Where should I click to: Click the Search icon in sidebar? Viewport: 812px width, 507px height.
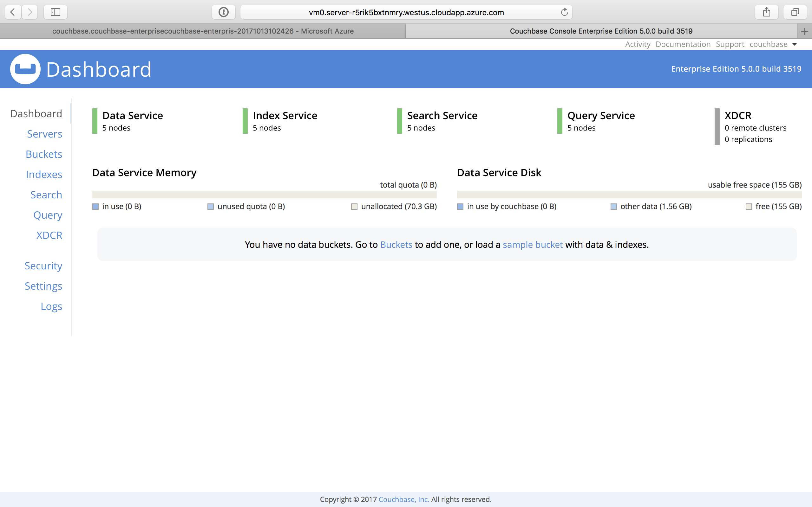[46, 195]
